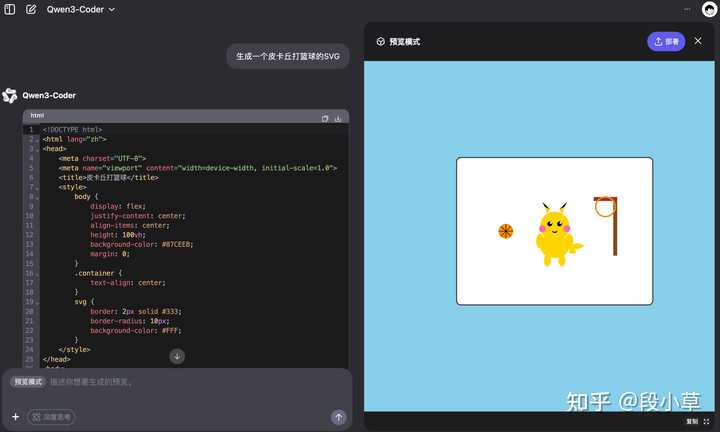Click the 部署 deploy button
This screenshot has width=720, height=432.
pos(666,41)
